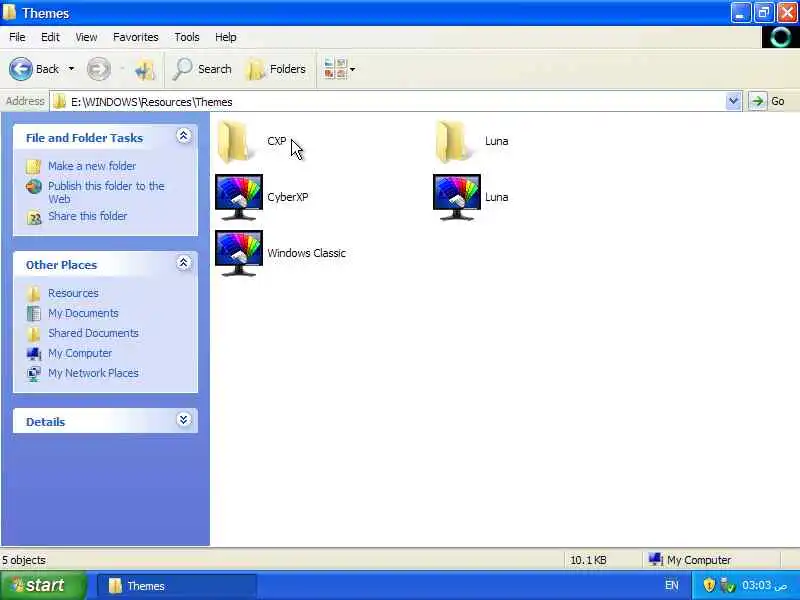
Task: Click the Share this folder icon
Action: 34,217
